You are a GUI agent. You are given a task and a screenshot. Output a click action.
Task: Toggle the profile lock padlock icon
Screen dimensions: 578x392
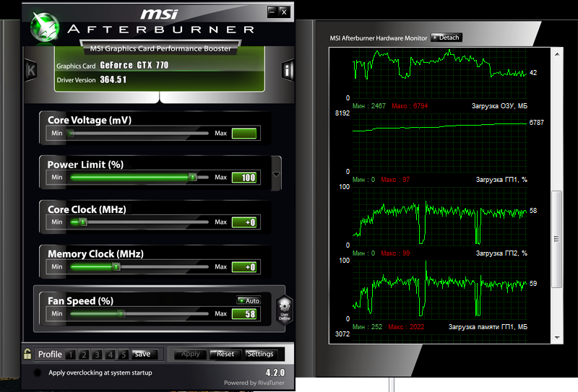tap(27, 354)
